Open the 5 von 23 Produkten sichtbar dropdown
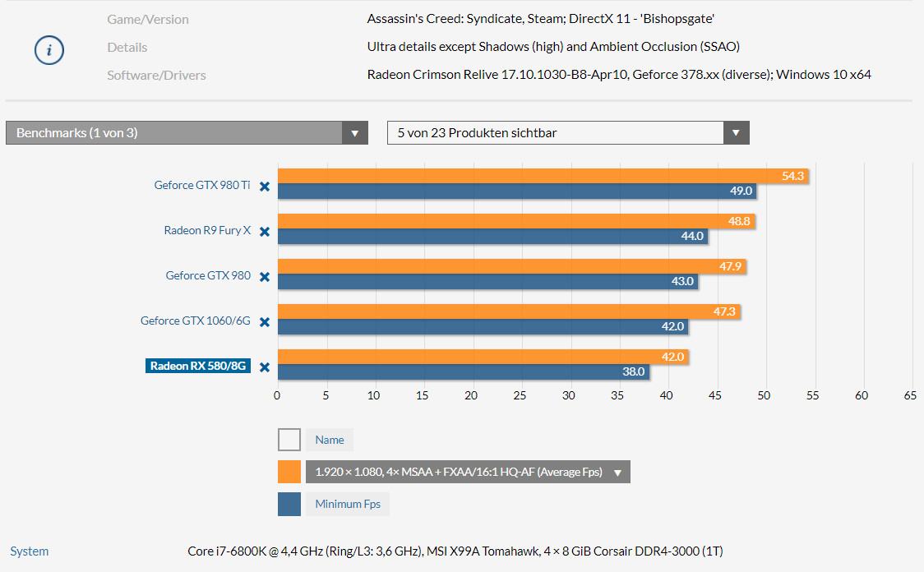This screenshot has height=572, width=924. [x=568, y=132]
